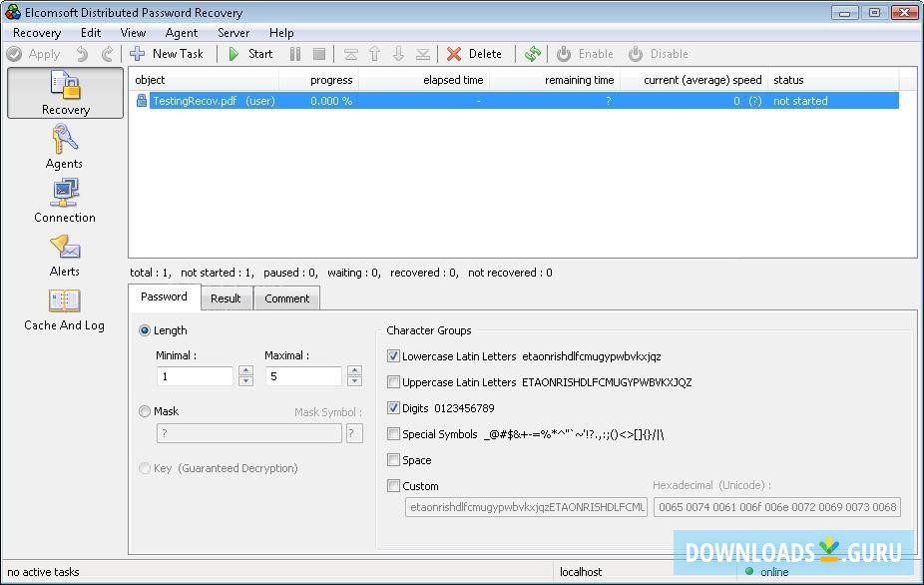Click the Mask text field
The image size is (924, 585).
pos(249,433)
